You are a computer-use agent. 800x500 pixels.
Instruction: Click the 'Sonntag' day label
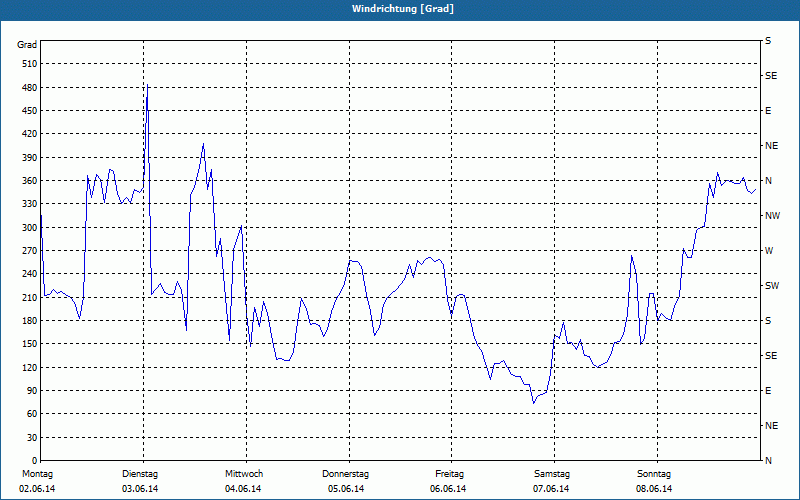[x=654, y=474]
